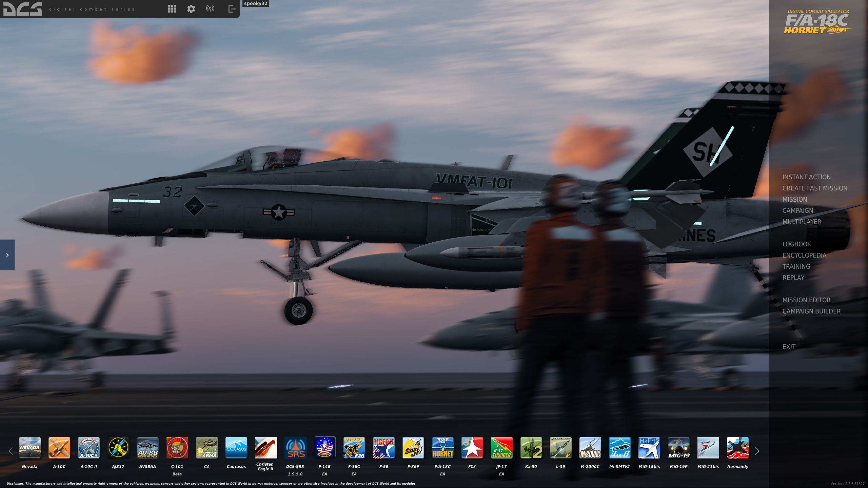This screenshot has width=868, height=488.
Task: Open the Instant Action menu
Action: click(806, 177)
